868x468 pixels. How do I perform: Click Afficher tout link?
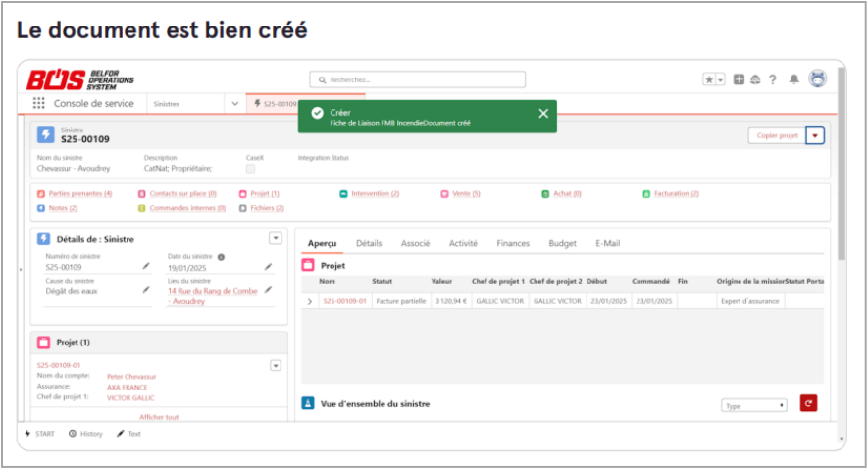click(x=160, y=417)
